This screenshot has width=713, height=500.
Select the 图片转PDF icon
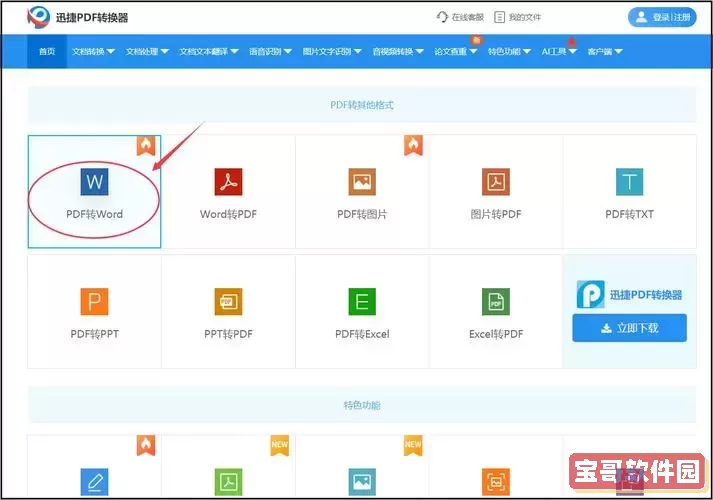pyautogui.click(x=496, y=182)
